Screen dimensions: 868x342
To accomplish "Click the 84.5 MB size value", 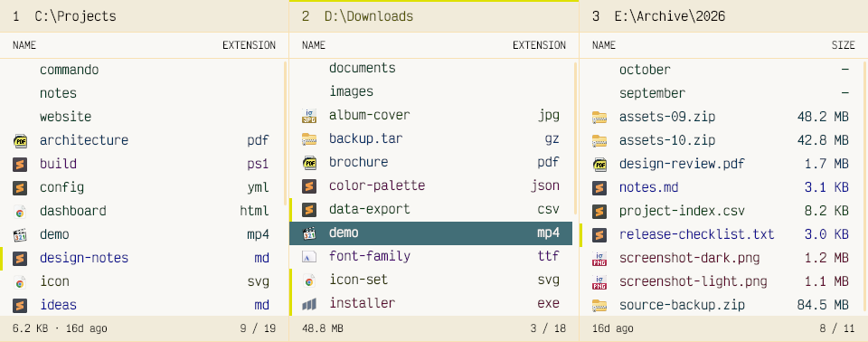I will pyautogui.click(x=823, y=306).
